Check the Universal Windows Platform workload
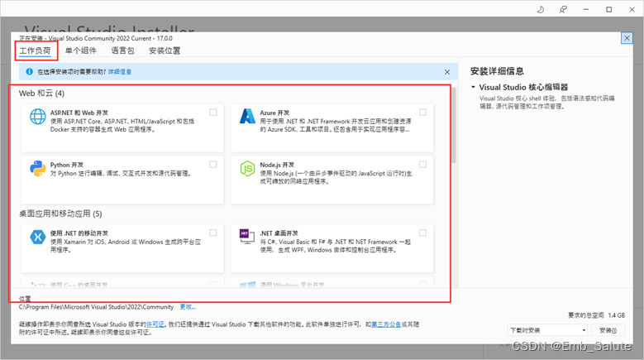Viewport: 644px width, 360px height. coord(422,285)
